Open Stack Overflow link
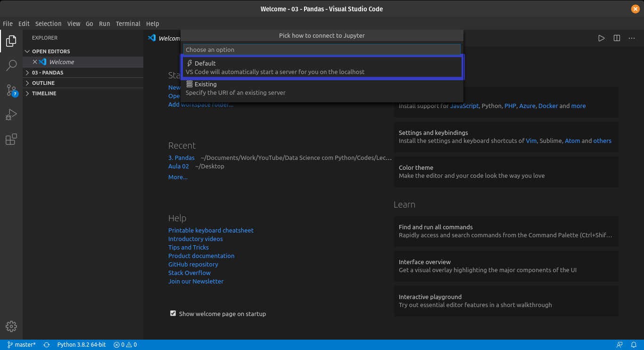Screen dimensions: 644x350 (x=190, y=273)
